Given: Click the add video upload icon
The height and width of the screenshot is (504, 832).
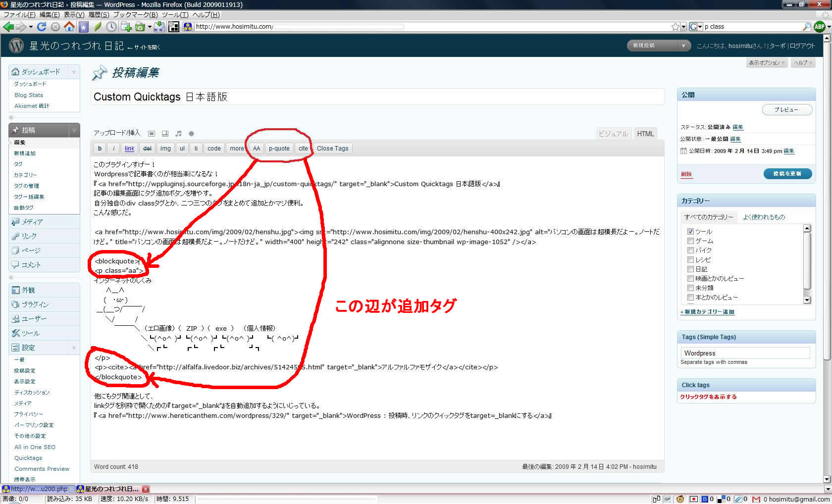Looking at the screenshot, I should click(x=165, y=134).
